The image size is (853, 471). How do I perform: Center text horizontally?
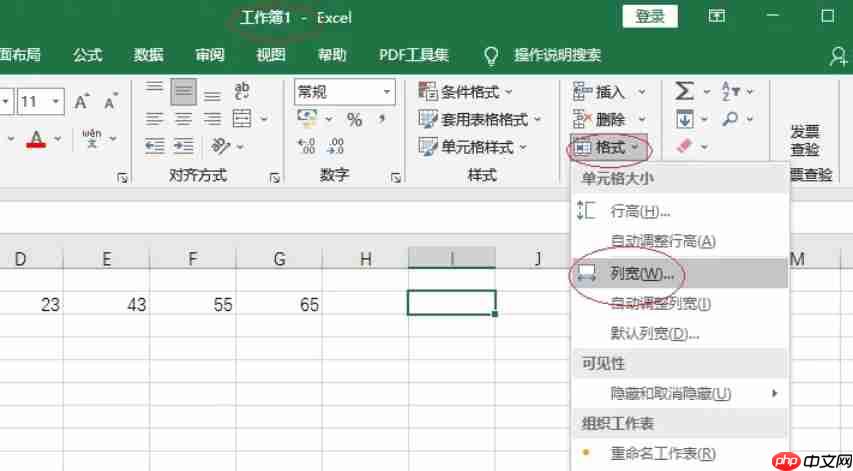point(183,119)
